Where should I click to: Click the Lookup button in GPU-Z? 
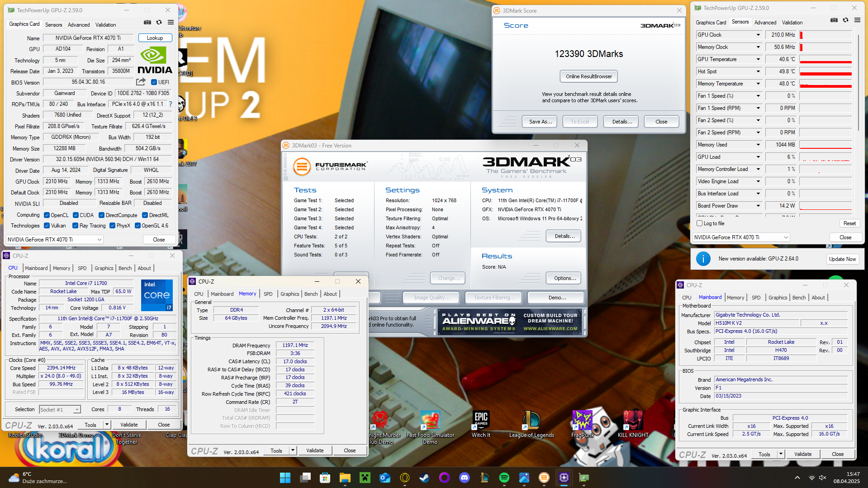(155, 38)
